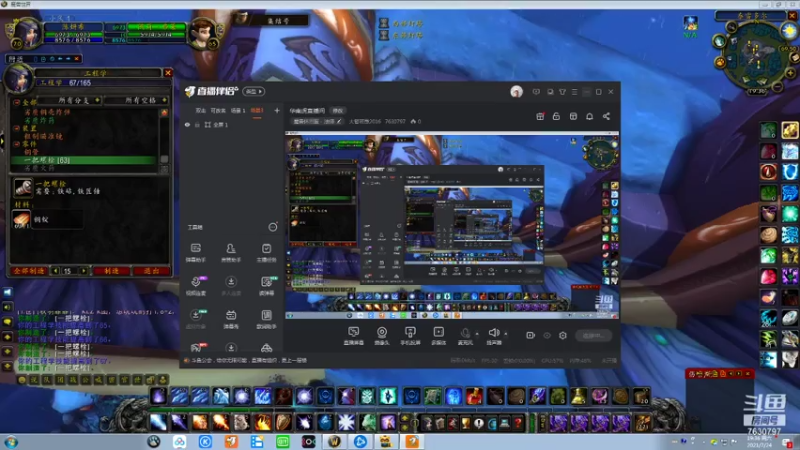Open the notification bell icon
Screen dimensions: 800x450
589,116
